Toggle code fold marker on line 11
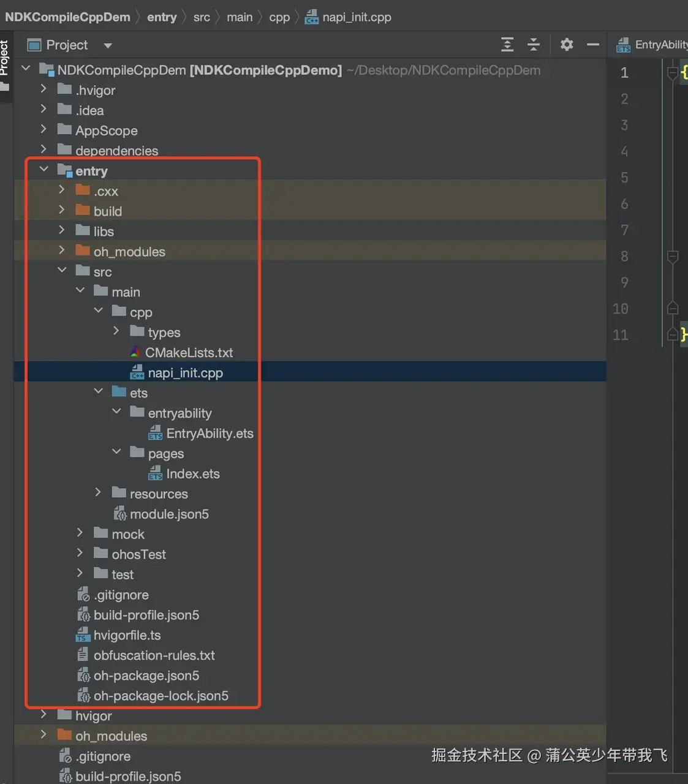The height and width of the screenshot is (784, 688). (672, 334)
